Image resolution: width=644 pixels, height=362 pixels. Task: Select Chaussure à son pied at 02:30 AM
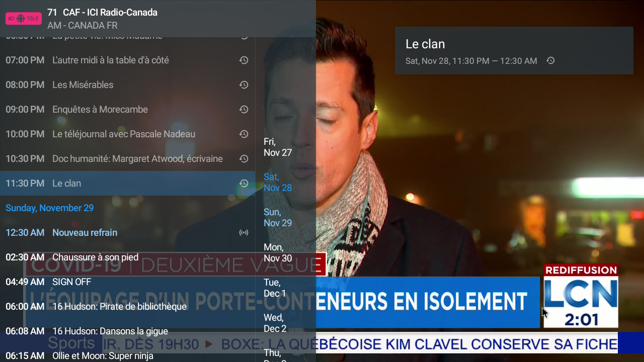[x=127, y=257]
